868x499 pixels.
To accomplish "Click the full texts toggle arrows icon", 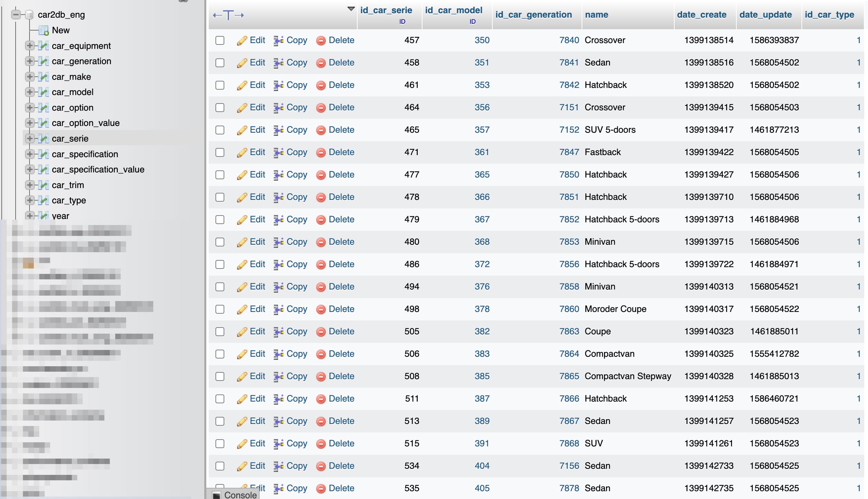I will (x=228, y=15).
